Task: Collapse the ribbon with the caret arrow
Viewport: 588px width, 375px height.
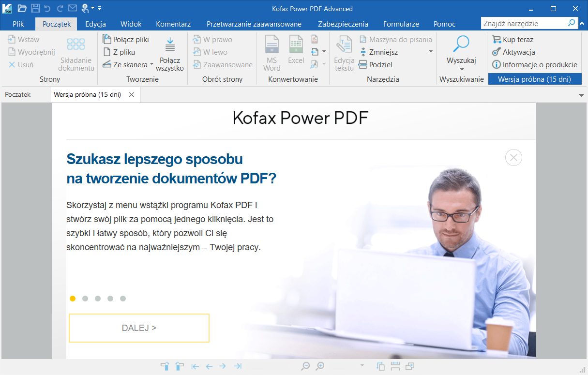Action: click(x=582, y=23)
